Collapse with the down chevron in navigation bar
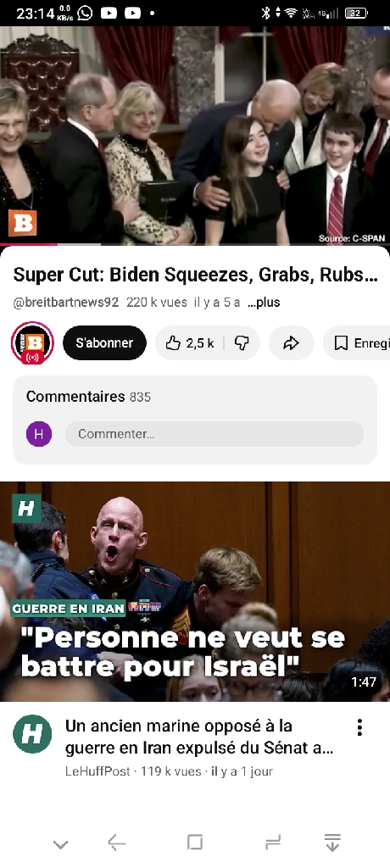Image resolution: width=390 pixels, height=868 pixels. coord(60,844)
